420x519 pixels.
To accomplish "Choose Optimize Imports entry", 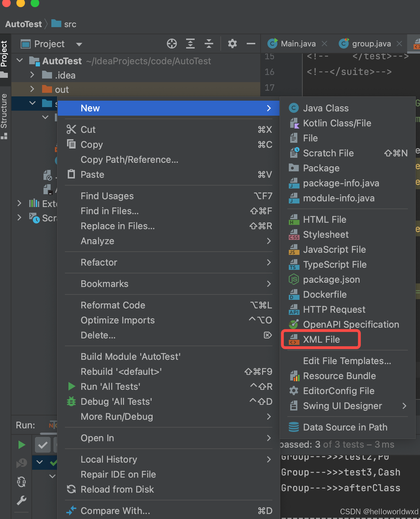I will coord(169,320).
